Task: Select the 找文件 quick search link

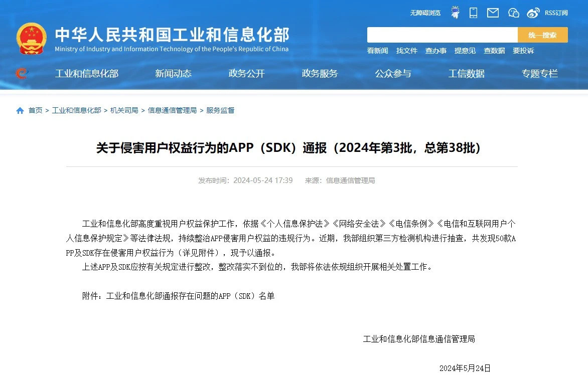Action: 406,51
